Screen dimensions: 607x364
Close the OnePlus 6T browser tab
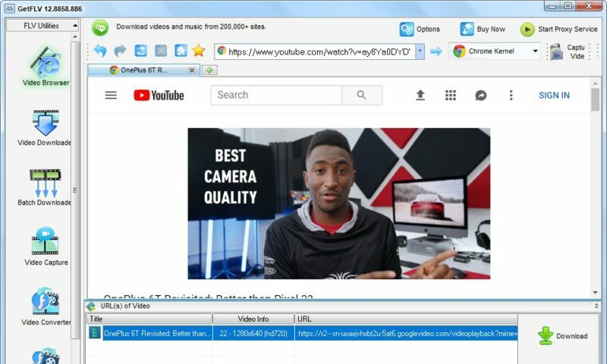click(x=192, y=70)
